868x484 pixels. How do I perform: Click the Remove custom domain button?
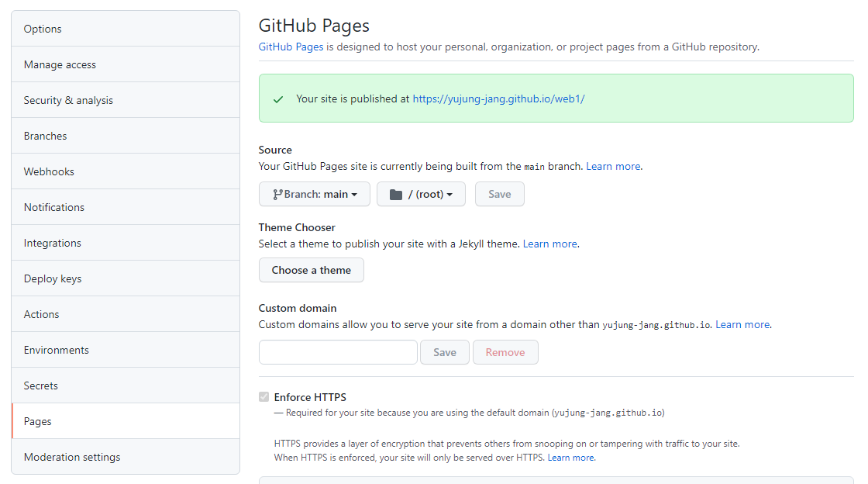(505, 352)
